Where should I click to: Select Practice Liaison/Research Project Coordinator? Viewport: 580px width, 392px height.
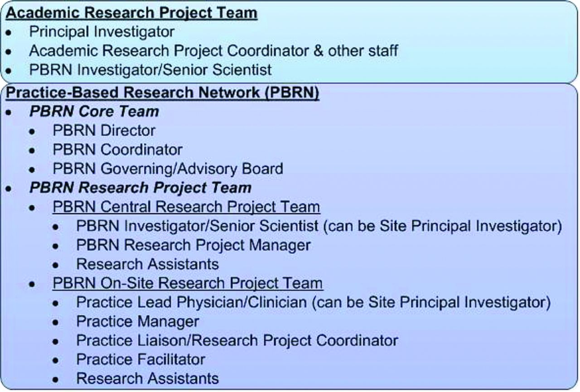(x=237, y=340)
